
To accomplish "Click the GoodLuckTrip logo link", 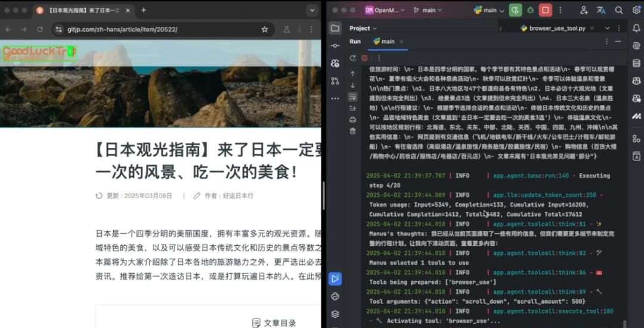I will [x=39, y=52].
